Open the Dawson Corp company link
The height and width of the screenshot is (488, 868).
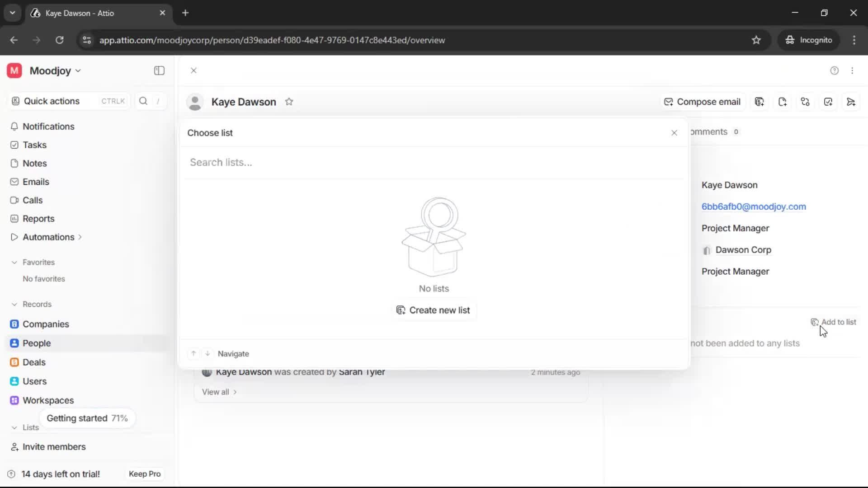pyautogui.click(x=744, y=250)
